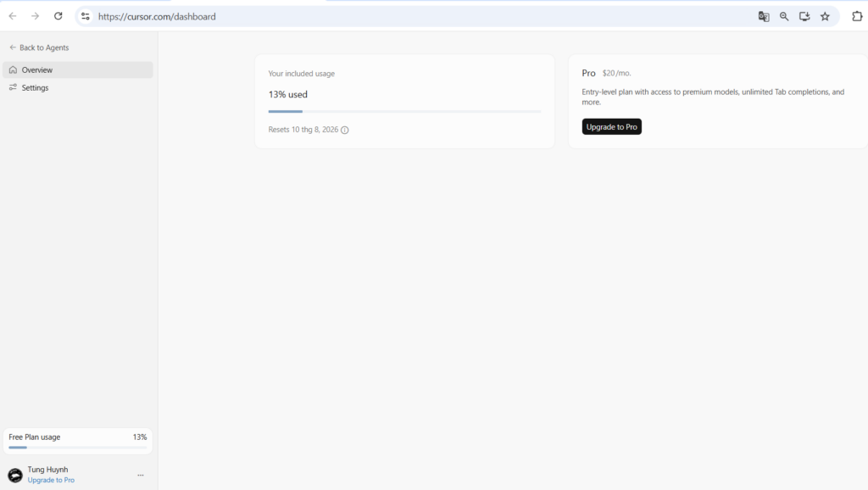Viewport: 868px width, 490px height.
Task: Click the translate page icon
Action: click(764, 17)
